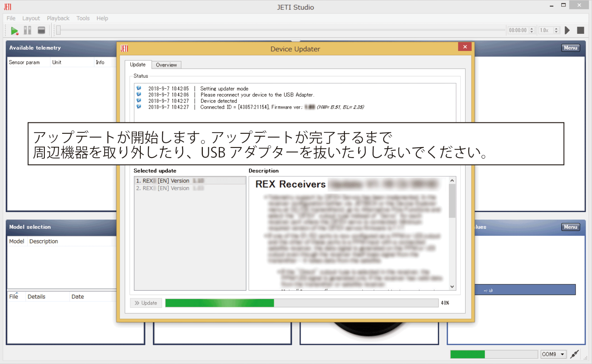Open the Tools menu
Screen dimensions: 592x364
click(83, 18)
